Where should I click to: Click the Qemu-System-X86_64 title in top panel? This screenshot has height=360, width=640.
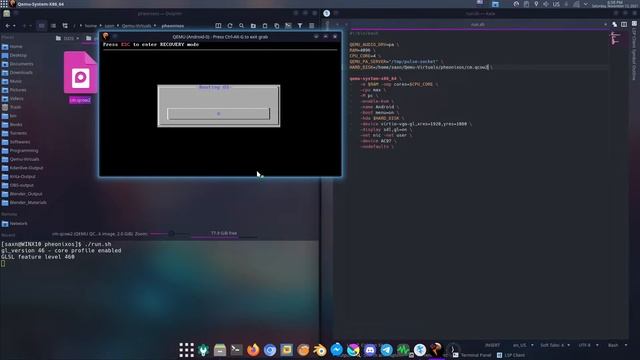[40, 4]
